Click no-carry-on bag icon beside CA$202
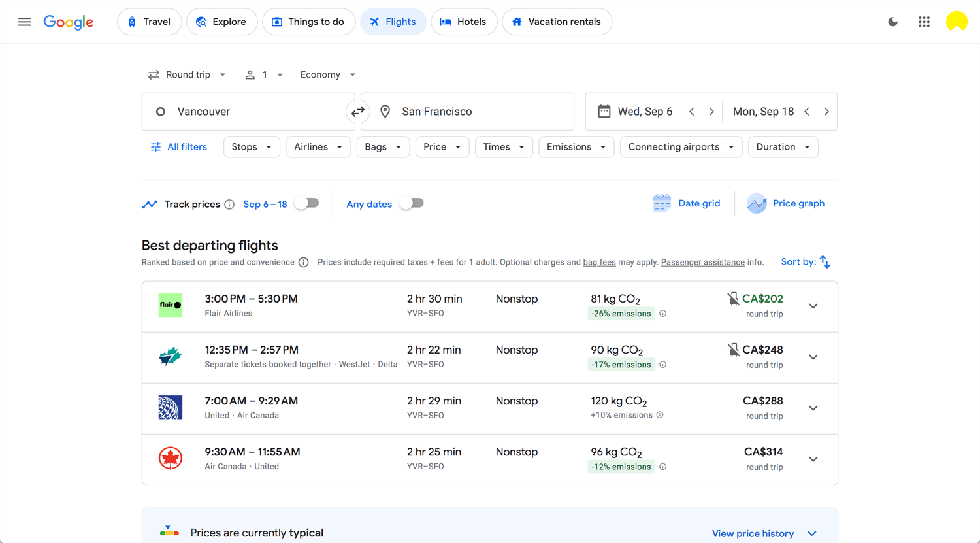 click(733, 299)
